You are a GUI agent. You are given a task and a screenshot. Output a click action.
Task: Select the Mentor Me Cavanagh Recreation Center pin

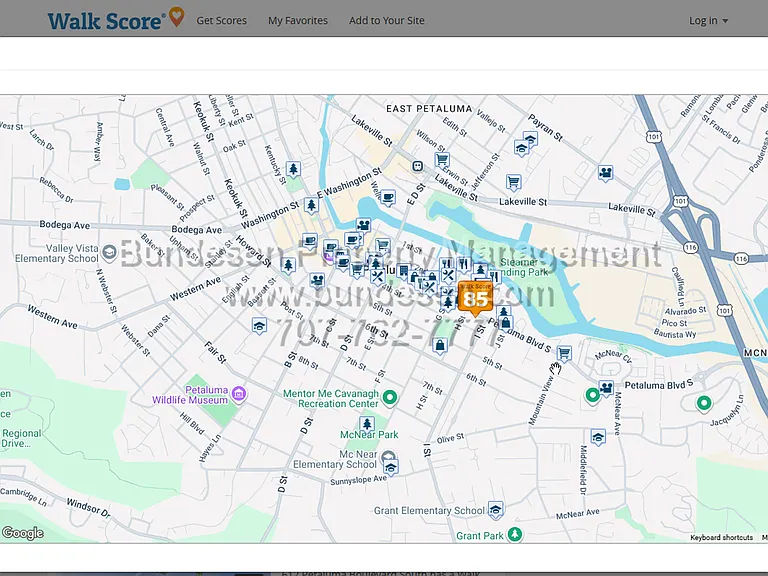[x=390, y=397]
